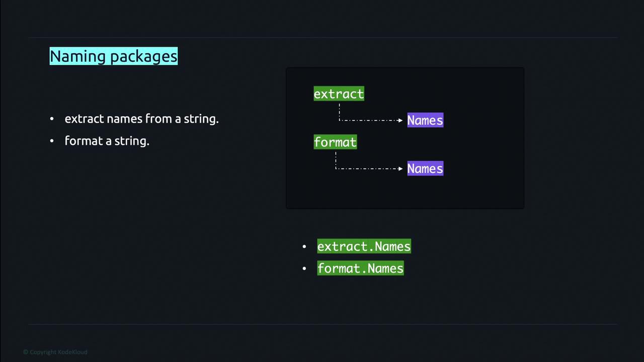Select the highlighted "format.Names" text

(x=360, y=268)
